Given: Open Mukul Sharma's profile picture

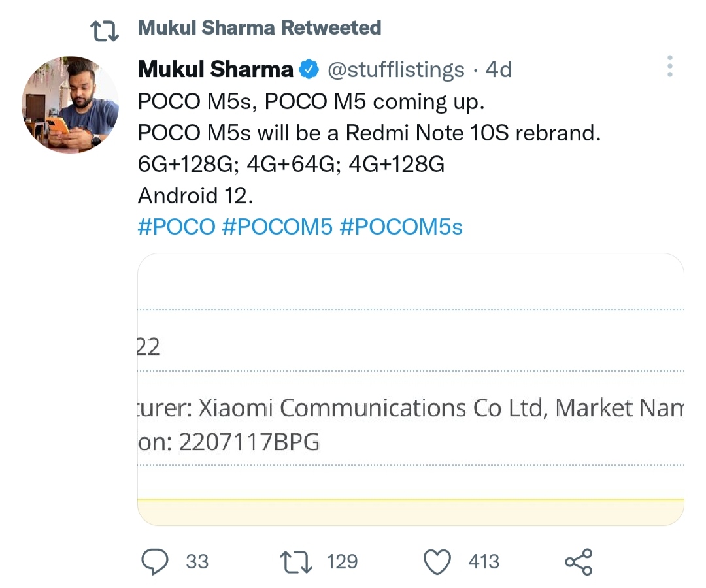Looking at the screenshot, I should [x=71, y=105].
